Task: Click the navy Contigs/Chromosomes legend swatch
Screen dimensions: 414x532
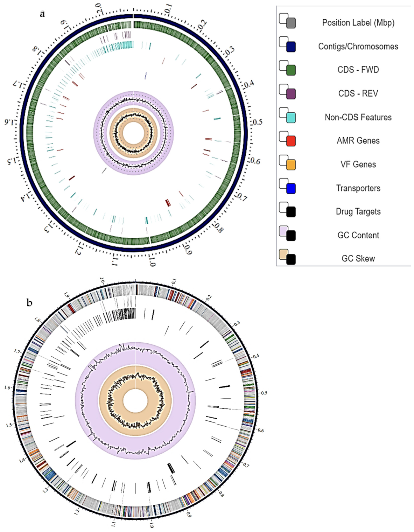Action: click(x=291, y=47)
